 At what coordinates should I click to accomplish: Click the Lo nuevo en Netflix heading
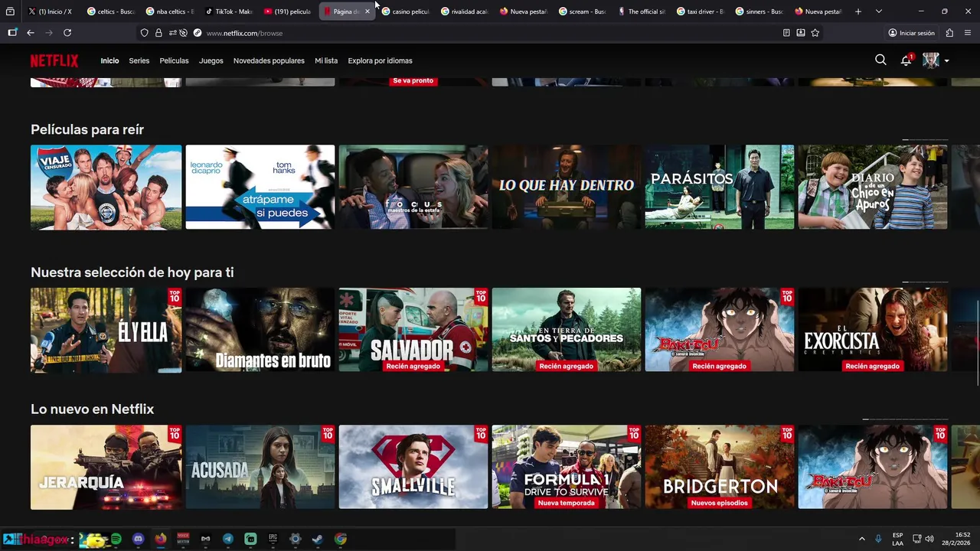pyautogui.click(x=93, y=409)
